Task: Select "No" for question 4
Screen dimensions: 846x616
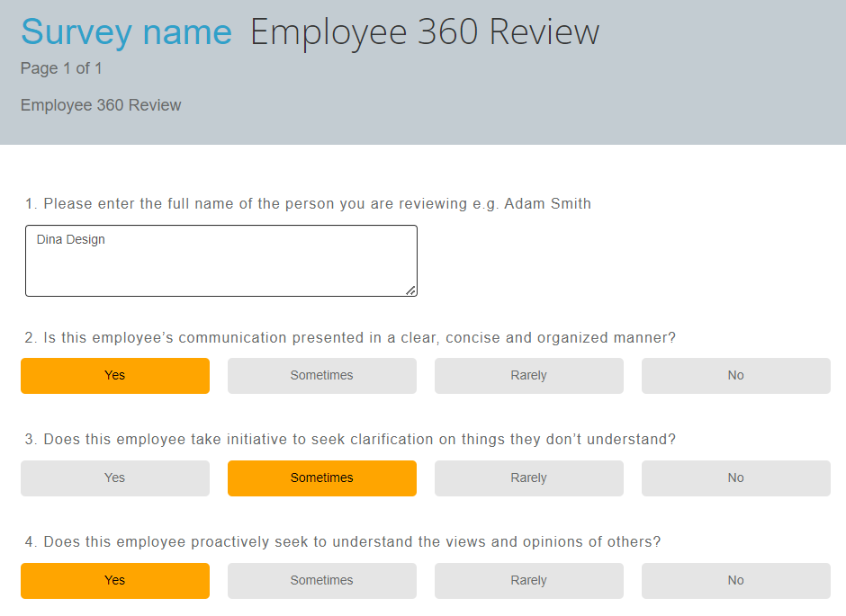Action: [735, 580]
